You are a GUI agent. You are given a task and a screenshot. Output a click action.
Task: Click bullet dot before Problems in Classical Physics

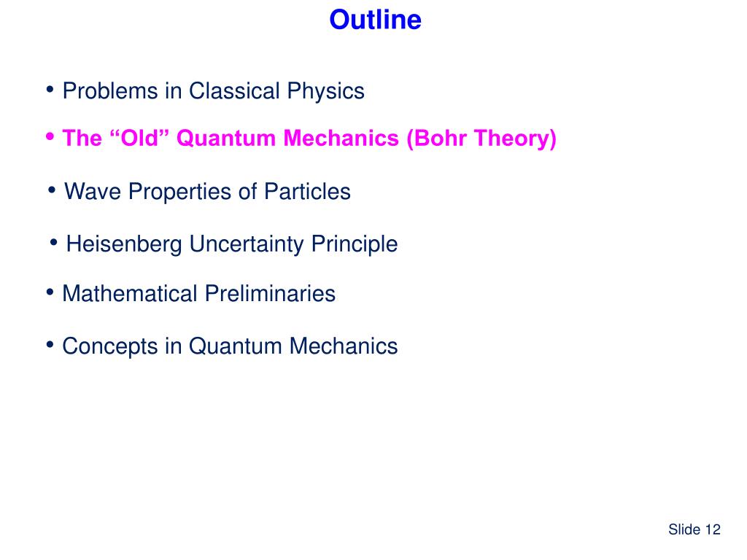point(50,89)
